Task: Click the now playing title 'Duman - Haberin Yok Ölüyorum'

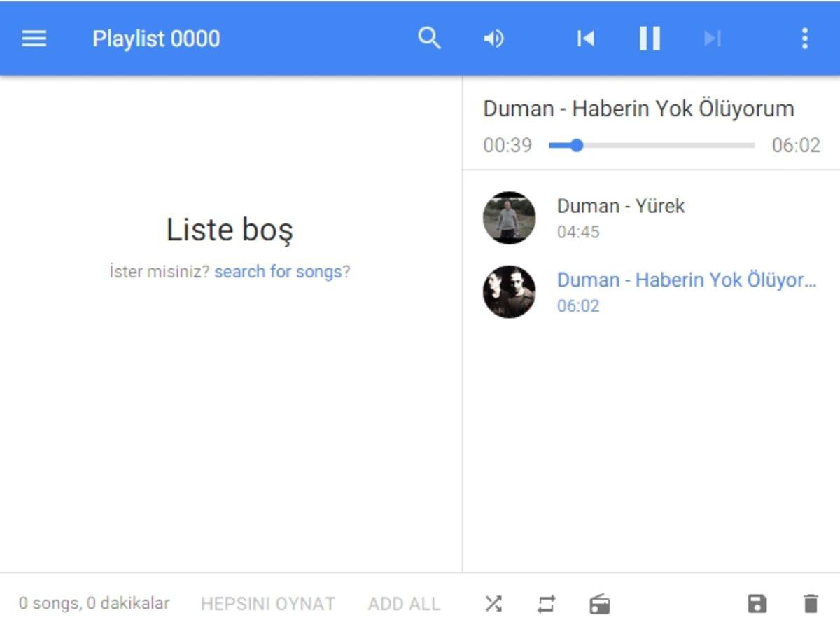Action: 638,109
